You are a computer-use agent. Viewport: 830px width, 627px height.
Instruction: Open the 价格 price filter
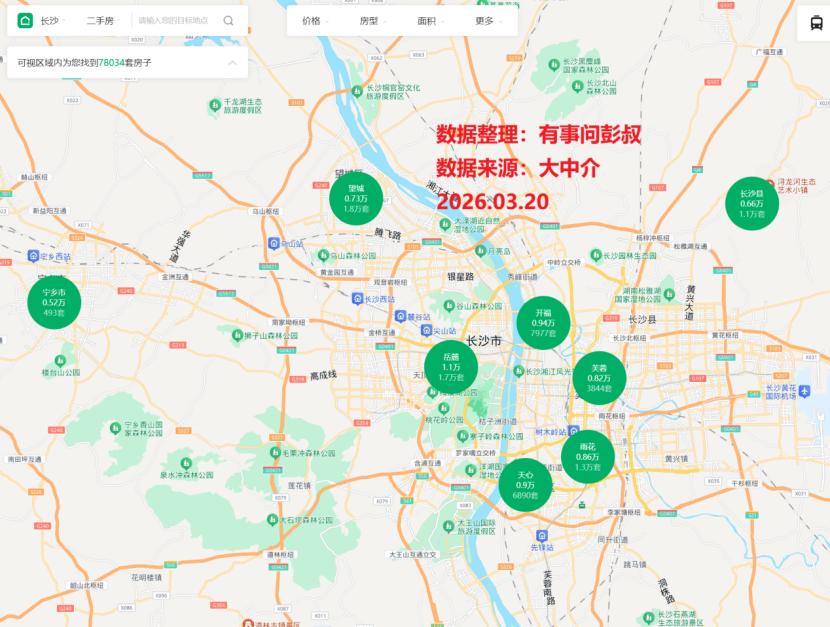315,20
